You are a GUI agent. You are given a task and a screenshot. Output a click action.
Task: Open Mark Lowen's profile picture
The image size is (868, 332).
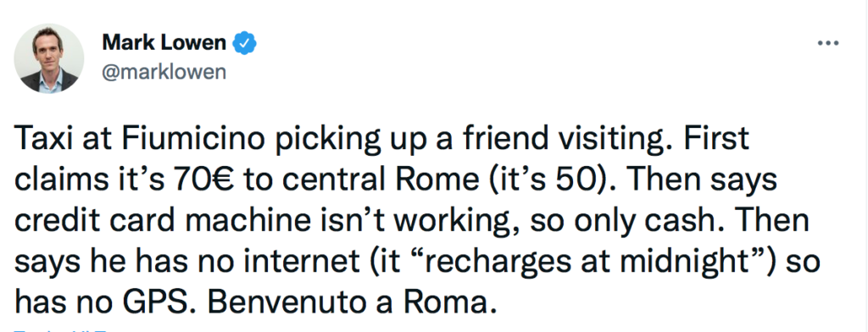coord(48,58)
